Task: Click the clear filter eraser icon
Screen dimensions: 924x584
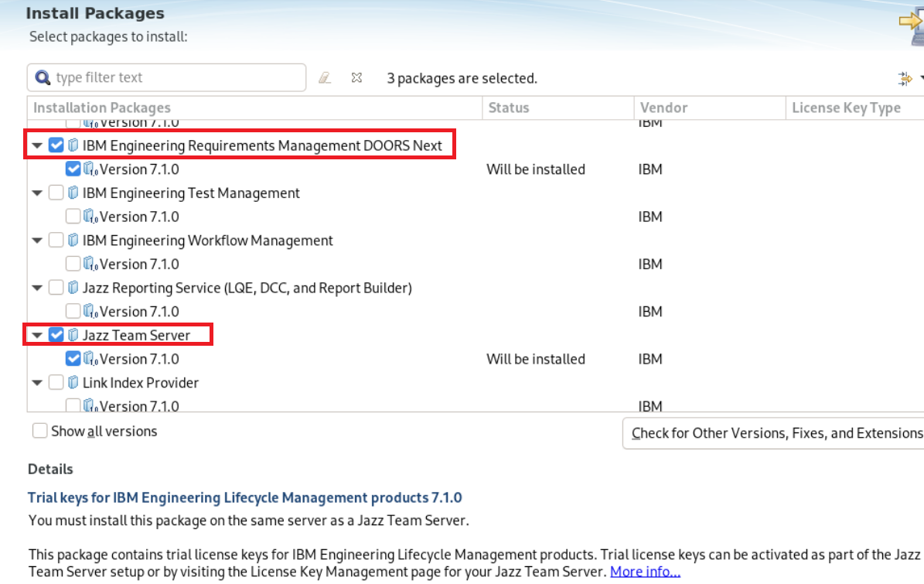Action: coord(325,78)
